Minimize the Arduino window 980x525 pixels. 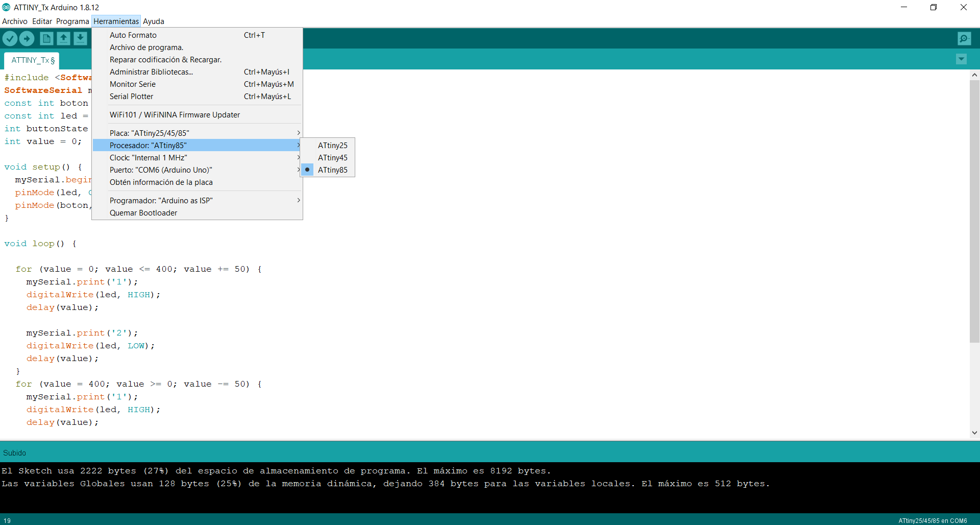pos(904,7)
